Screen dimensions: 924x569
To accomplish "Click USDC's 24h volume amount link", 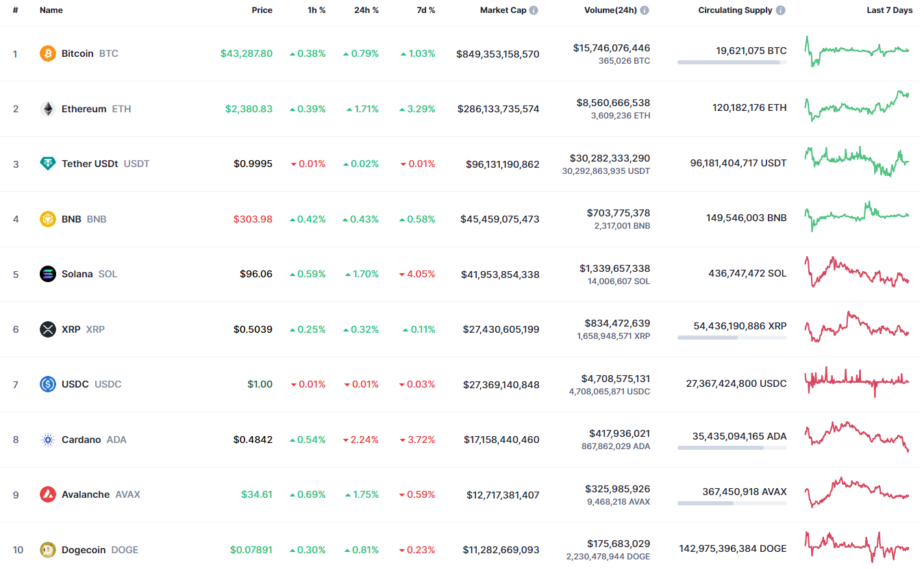I will [609, 379].
